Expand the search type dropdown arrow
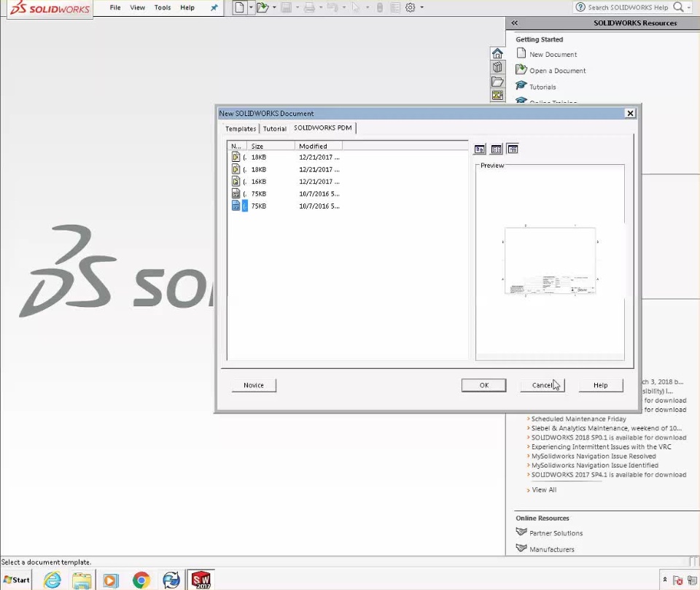The height and width of the screenshot is (590, 700). [x=689, y=7]
